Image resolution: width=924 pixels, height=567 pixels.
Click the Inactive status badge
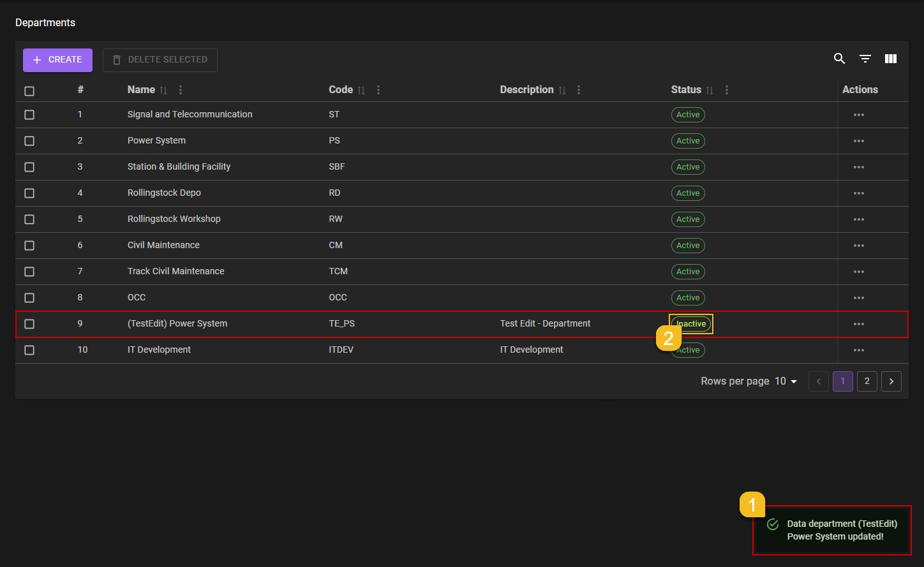[x=692, y=324]
